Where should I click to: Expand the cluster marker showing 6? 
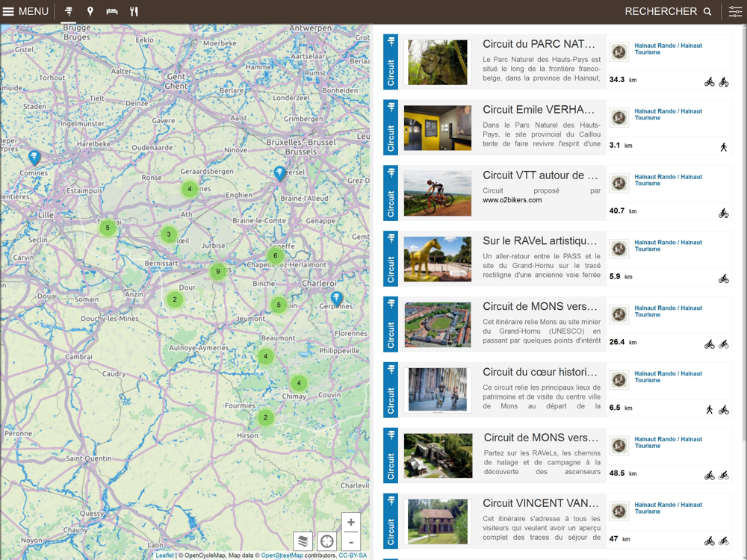pos(276,256)
